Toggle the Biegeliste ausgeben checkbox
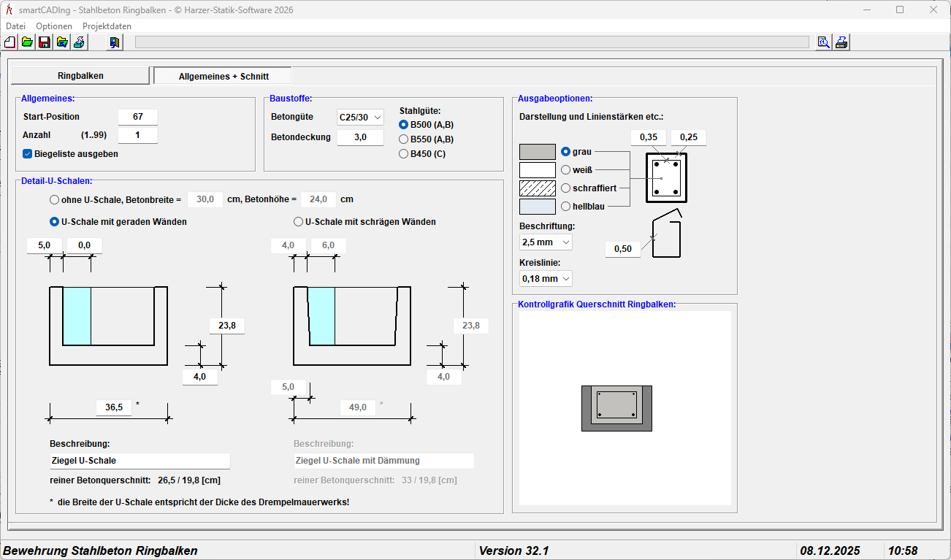This screenshot has height=560, width=951. [x=28, y=154]
